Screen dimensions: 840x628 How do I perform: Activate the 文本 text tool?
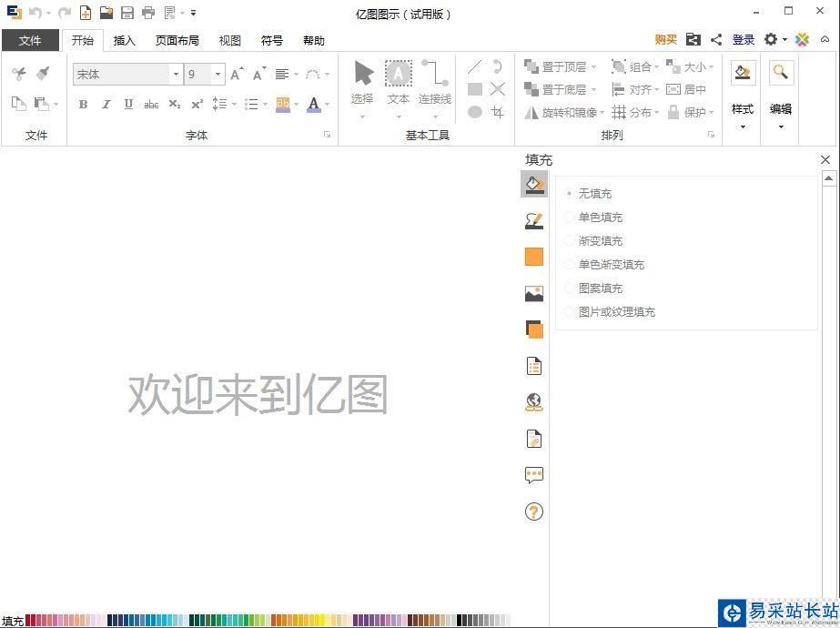[x=398, y=83]
